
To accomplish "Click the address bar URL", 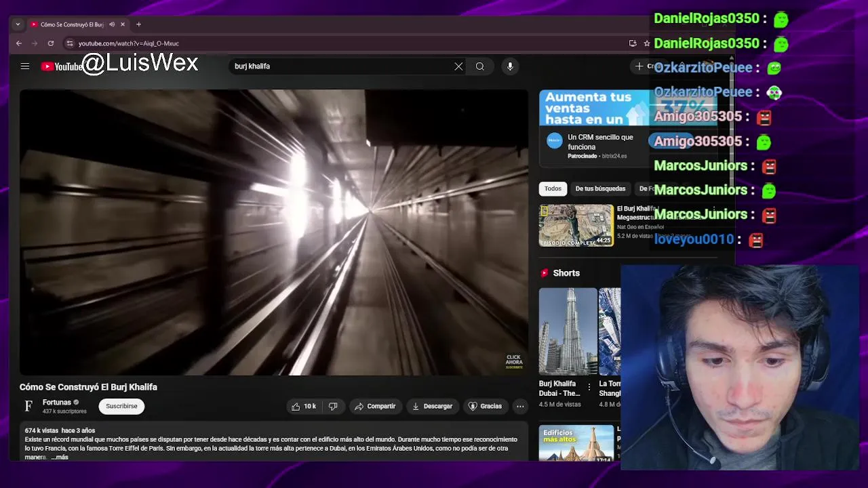I will pyautogui.click(x=129, y=43).
